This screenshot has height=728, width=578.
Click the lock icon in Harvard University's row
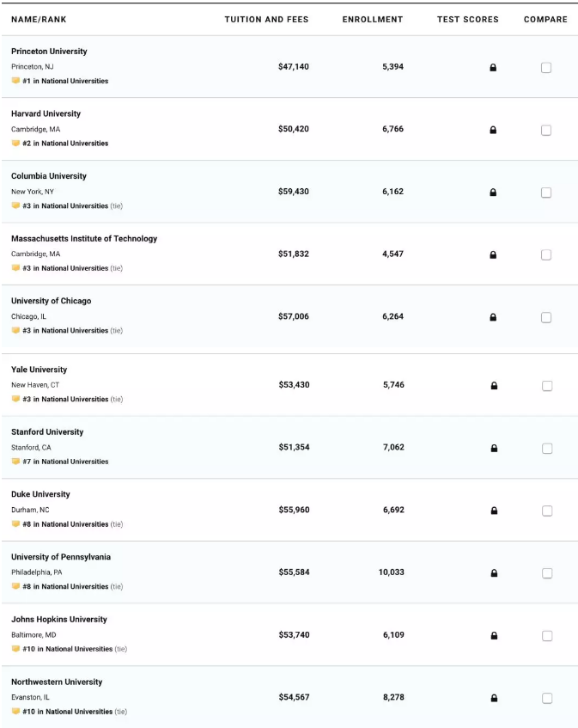pos(493,130)
